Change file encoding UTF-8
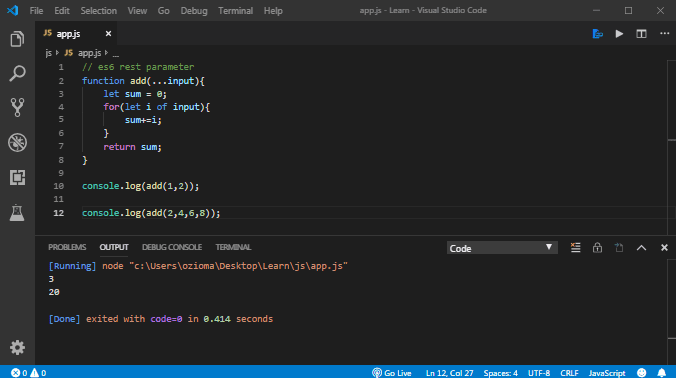This screenshot has height=378, width=676. tap(539, 373)
